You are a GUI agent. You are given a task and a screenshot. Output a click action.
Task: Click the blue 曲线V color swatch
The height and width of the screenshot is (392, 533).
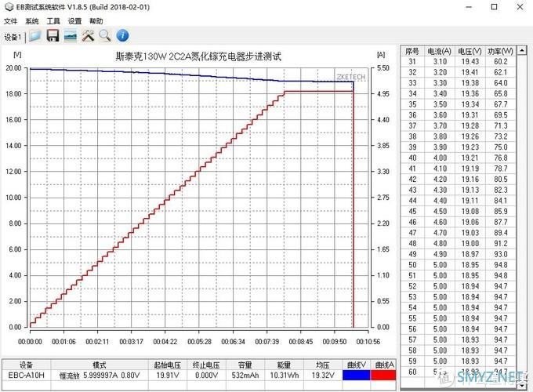356,375
